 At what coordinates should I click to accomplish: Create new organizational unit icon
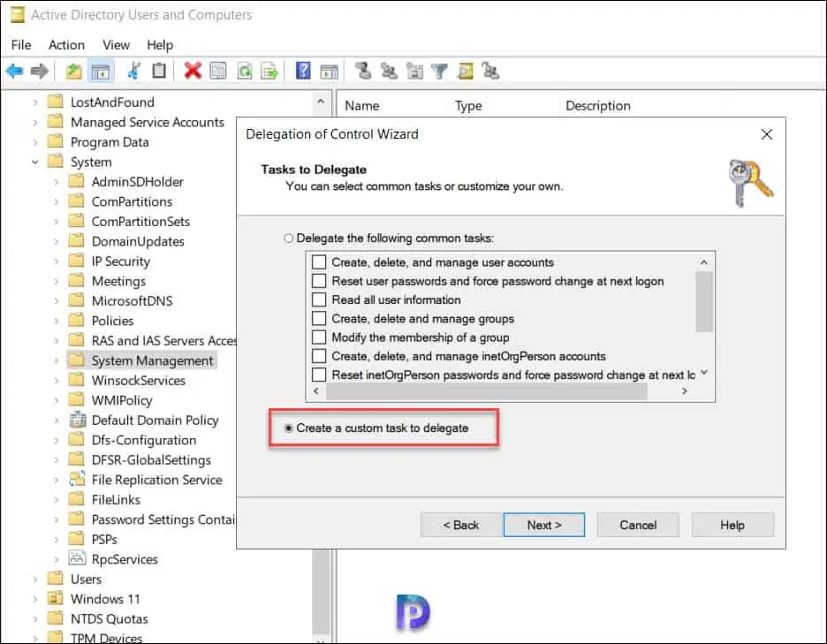(x=414, y=71)
